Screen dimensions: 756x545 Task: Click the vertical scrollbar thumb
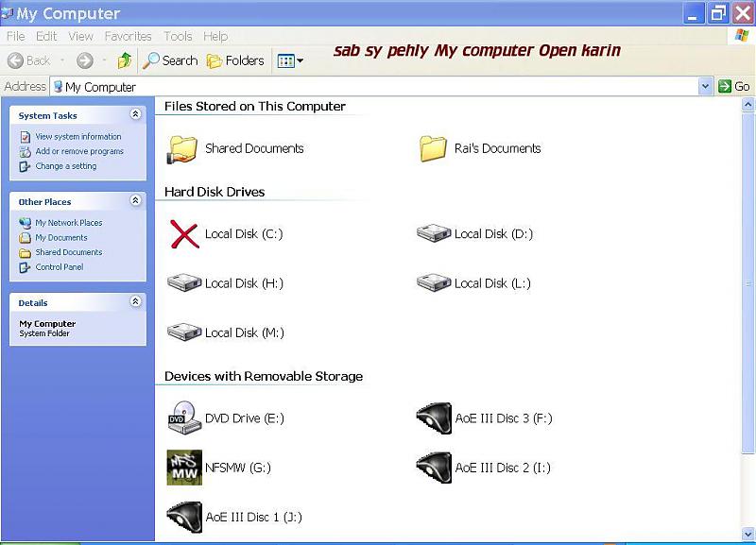click(747, 282)
